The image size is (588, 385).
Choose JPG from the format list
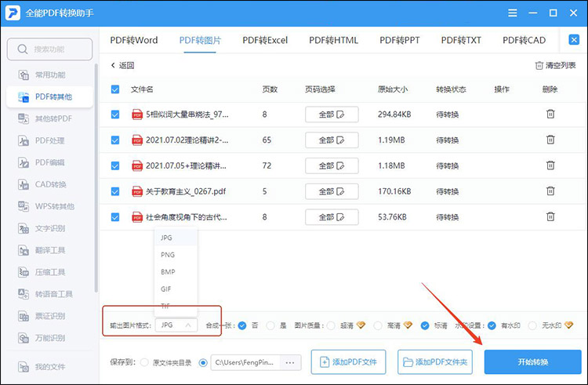click(176, 238)
